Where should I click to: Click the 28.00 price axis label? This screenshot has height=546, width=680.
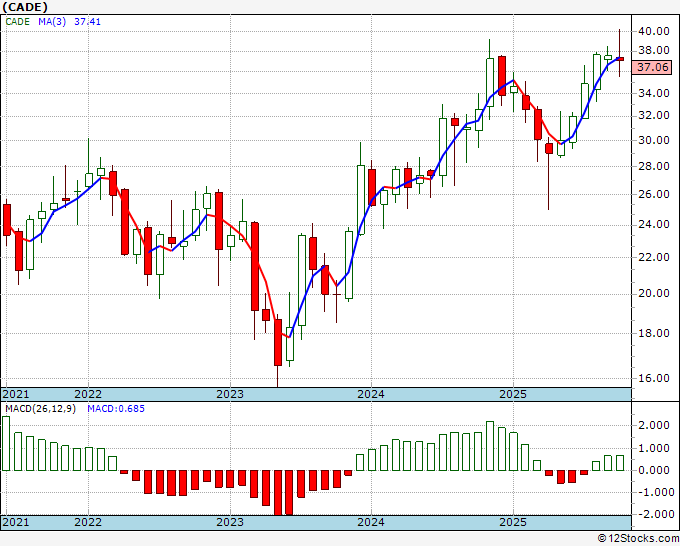(x=653, y=167)
